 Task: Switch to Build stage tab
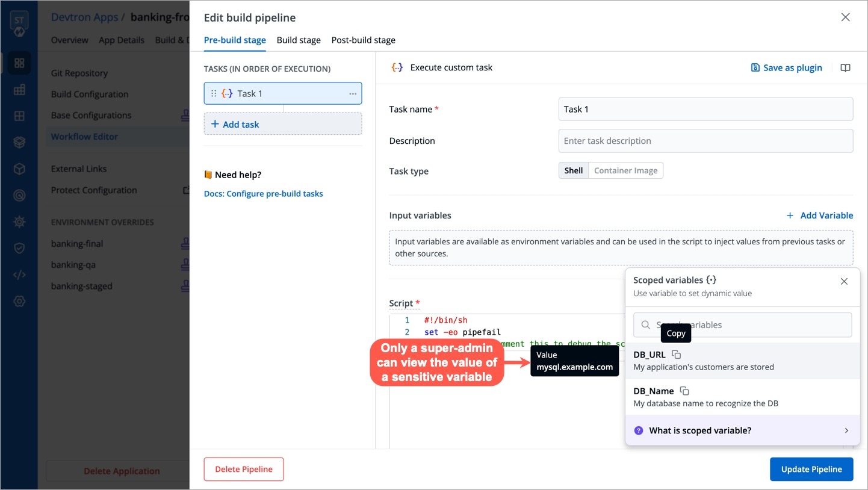[299, 40]
